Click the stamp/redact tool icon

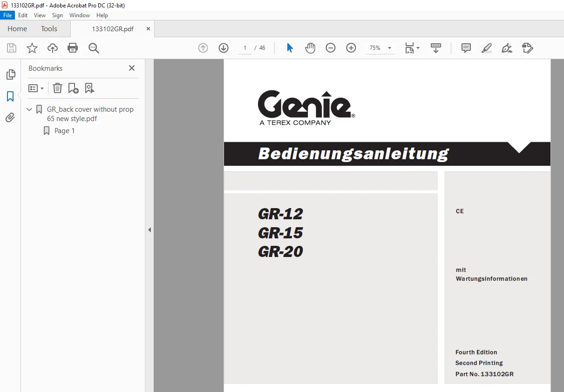(x=527, y=48)
